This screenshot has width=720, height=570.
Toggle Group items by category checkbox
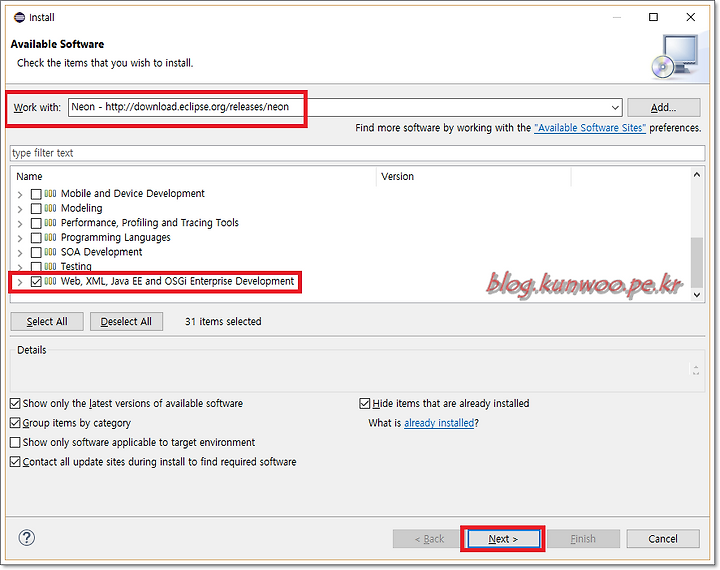15,423
